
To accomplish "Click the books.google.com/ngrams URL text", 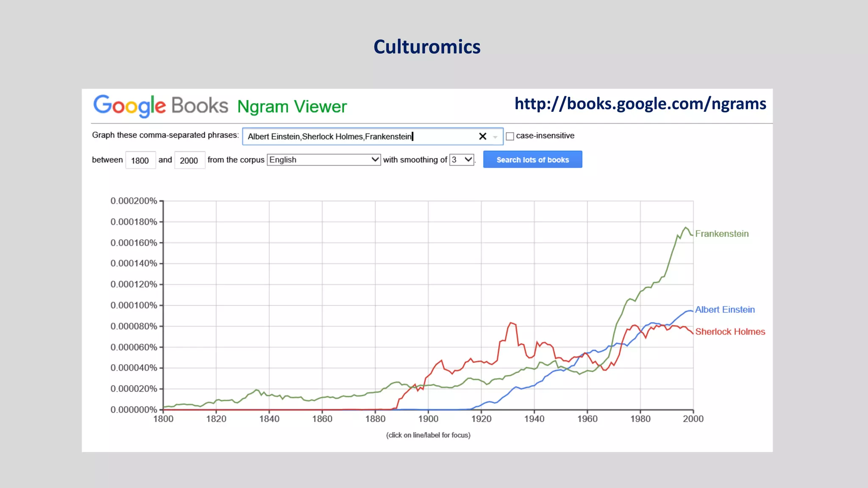I will [640, 103].
